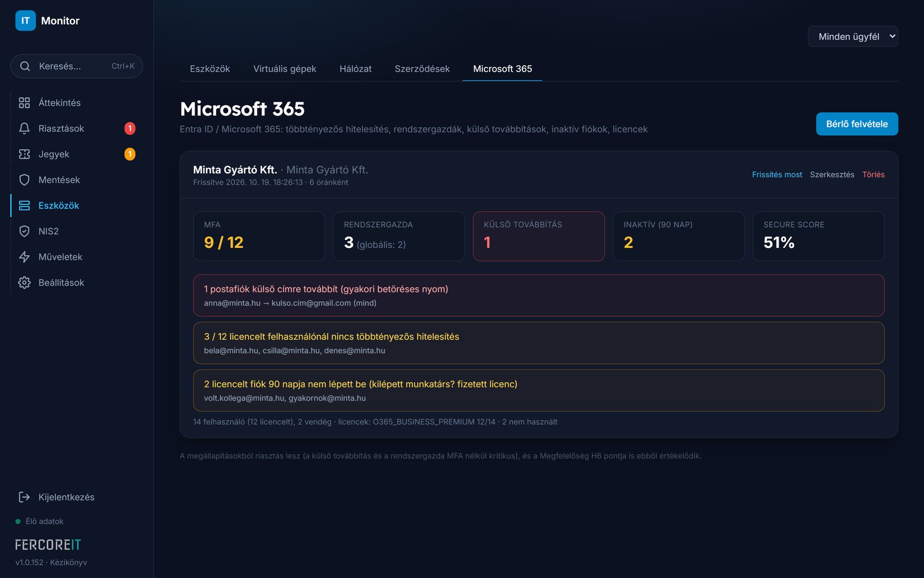
Task: Switch to the Hálózat tab
Action: 356,69
